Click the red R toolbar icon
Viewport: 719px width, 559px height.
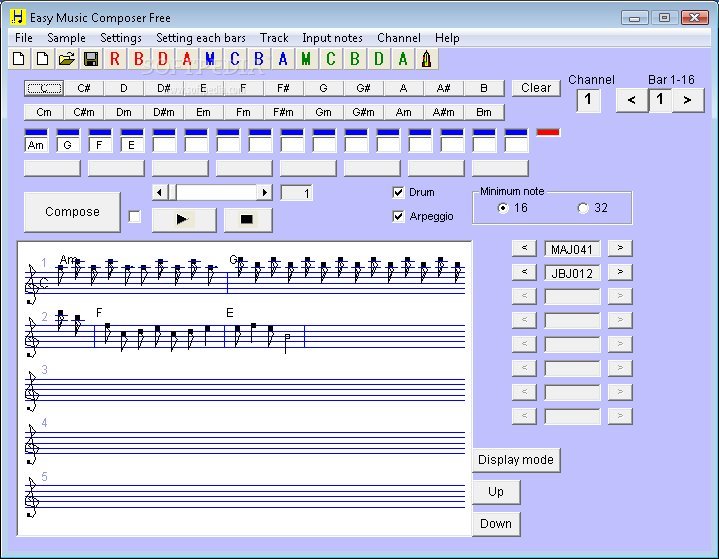coord(115,59)
